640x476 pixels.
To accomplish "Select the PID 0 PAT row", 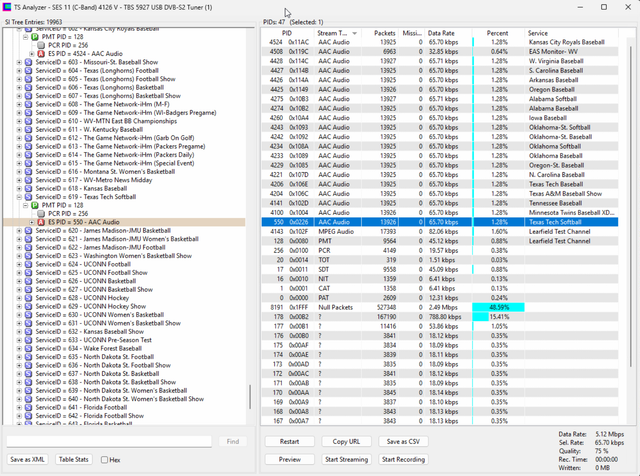I will (440, 298).
